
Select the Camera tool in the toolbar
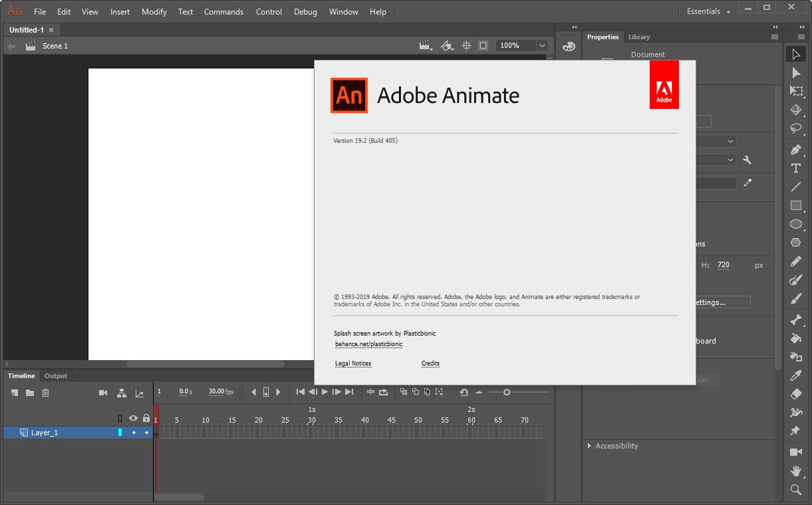(x=796, y=453)
